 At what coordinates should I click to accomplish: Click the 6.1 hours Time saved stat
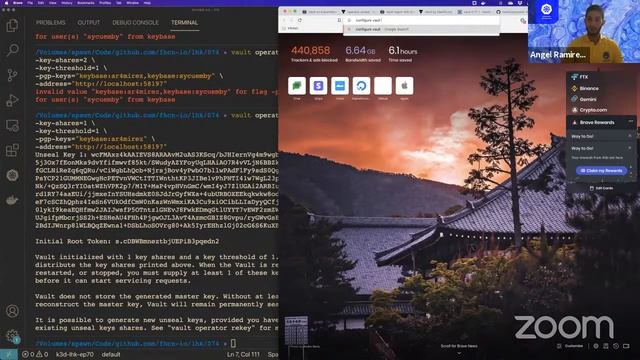402,54
